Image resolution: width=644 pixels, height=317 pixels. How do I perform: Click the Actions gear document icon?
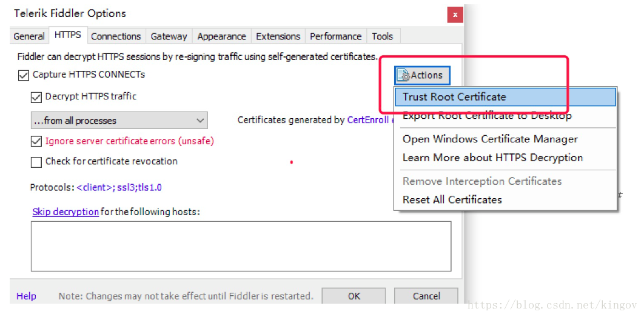tap(403, 76)
